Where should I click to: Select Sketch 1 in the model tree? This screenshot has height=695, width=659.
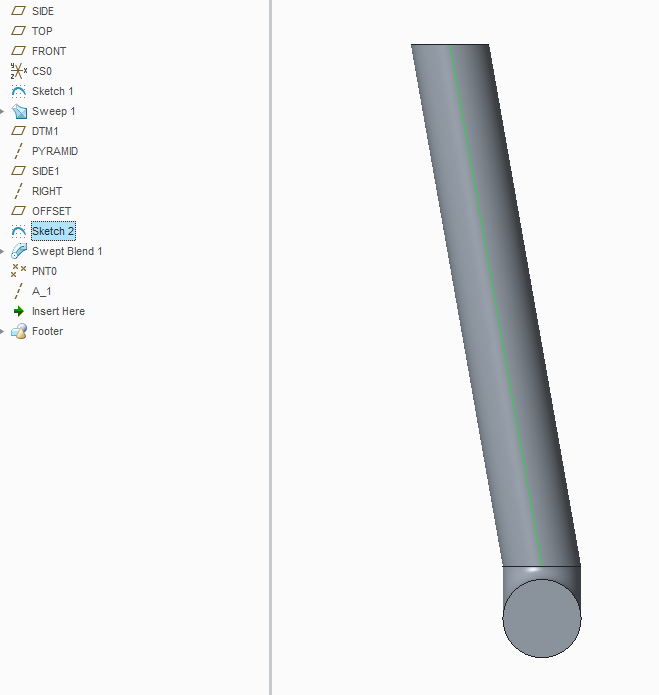(53, 91)
